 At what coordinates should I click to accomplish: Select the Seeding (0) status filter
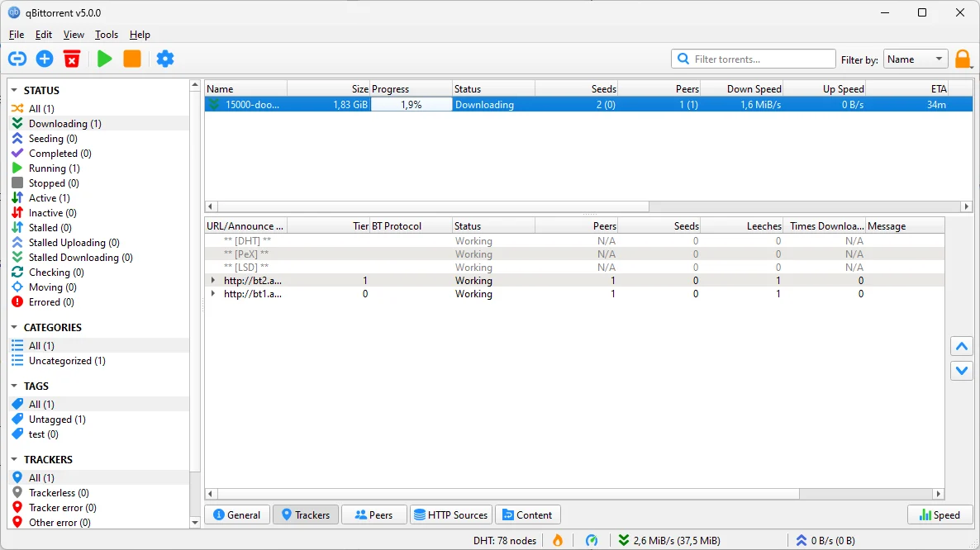(x=99, y=139)
